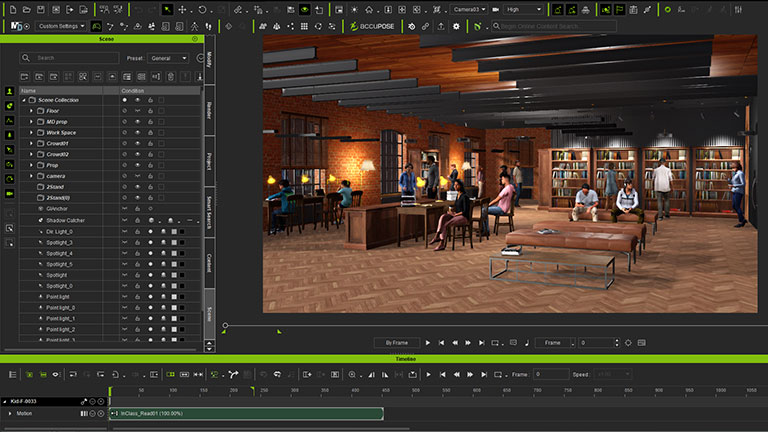The height and width of the screenshot is (432, 768).
Task: Click the Save Project icon
Action: (x=40, y=9)
